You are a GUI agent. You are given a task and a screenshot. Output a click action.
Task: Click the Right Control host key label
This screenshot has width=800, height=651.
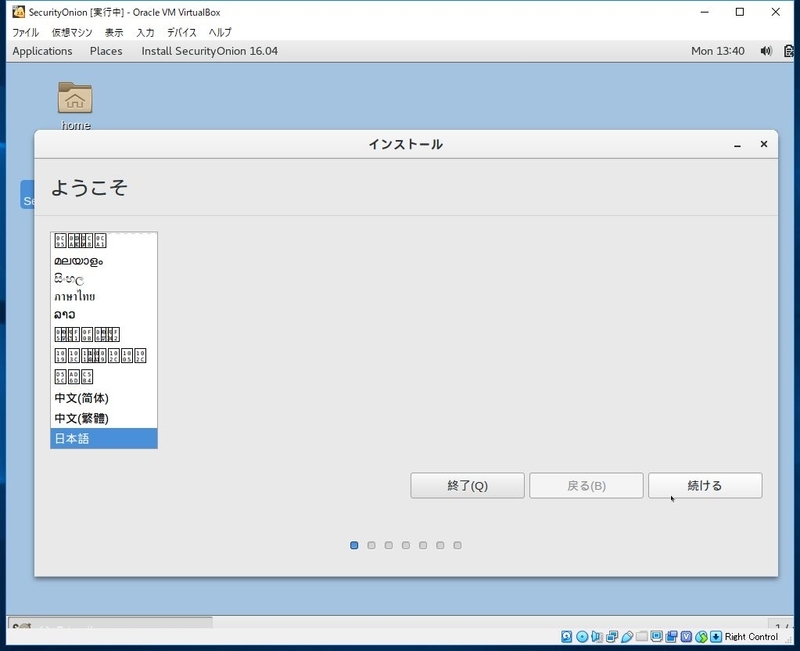tap(751, 637)
